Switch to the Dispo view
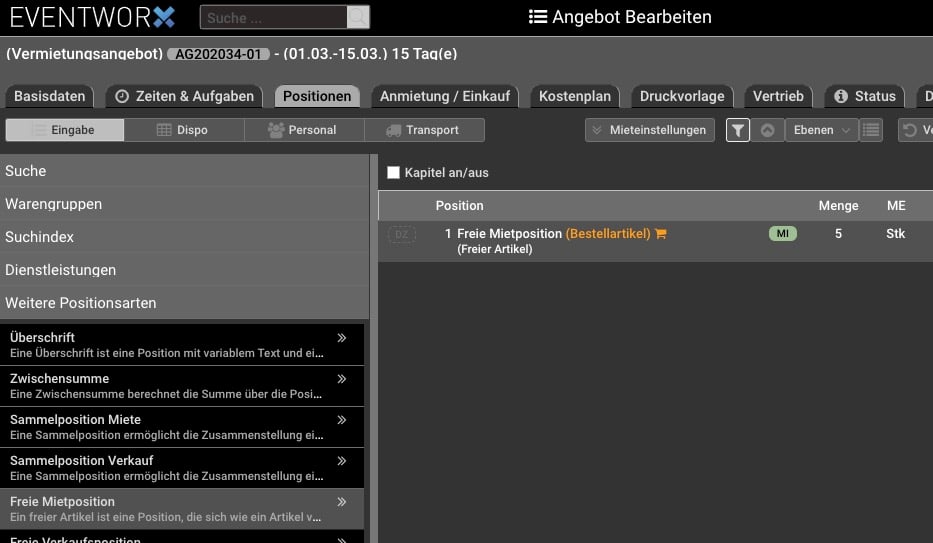The width and height of the screenshot is (933, 543). coord(184,130)
